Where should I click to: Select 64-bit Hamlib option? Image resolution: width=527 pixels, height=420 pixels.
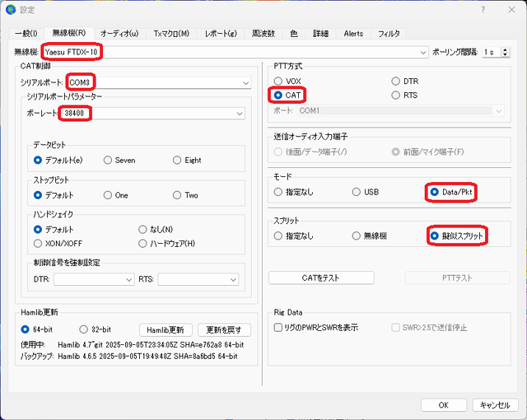(x=36, y=329)
